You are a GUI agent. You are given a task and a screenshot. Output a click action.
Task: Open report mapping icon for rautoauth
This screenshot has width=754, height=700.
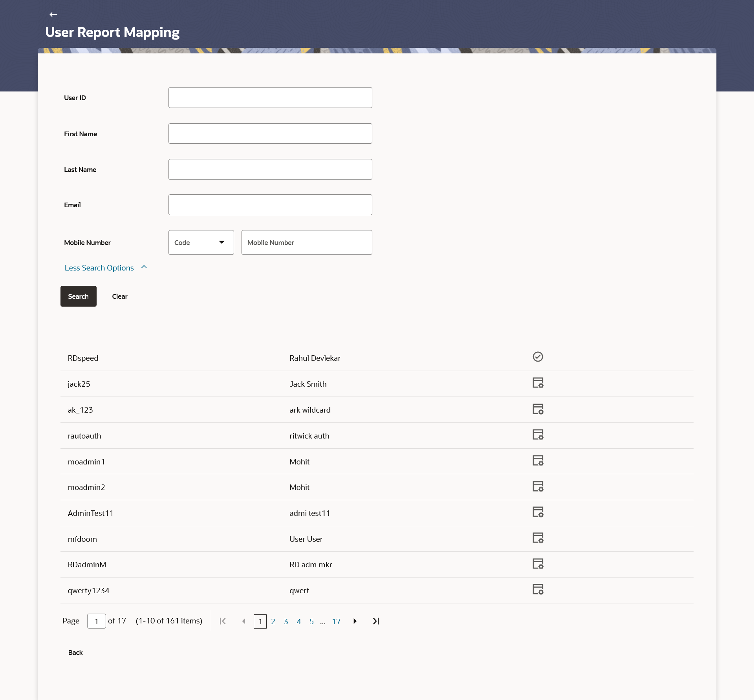tap(538, 435)
